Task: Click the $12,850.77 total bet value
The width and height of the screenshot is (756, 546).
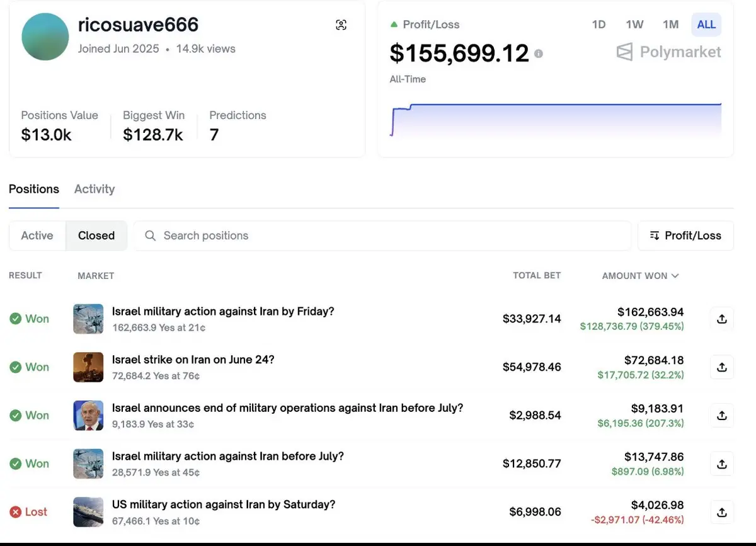Action: coord(532,464)
